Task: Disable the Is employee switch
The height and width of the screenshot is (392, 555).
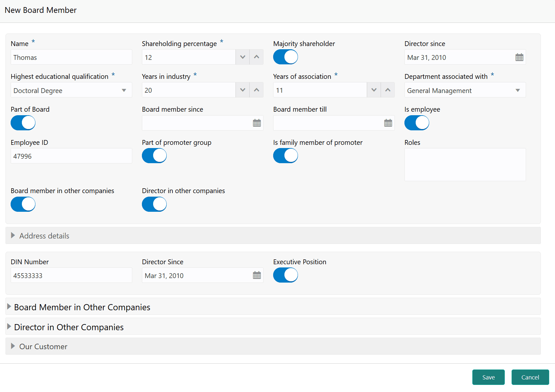Action: click(417, 123)
